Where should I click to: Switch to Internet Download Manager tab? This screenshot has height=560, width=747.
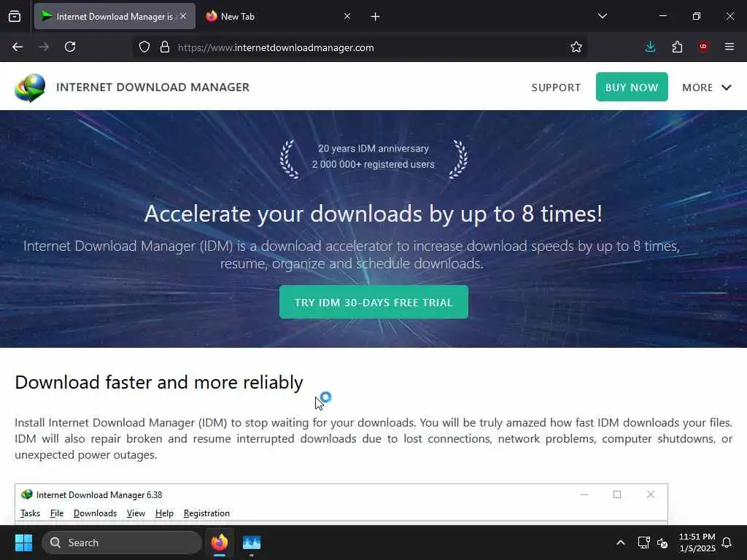click(x=115, y=16)
